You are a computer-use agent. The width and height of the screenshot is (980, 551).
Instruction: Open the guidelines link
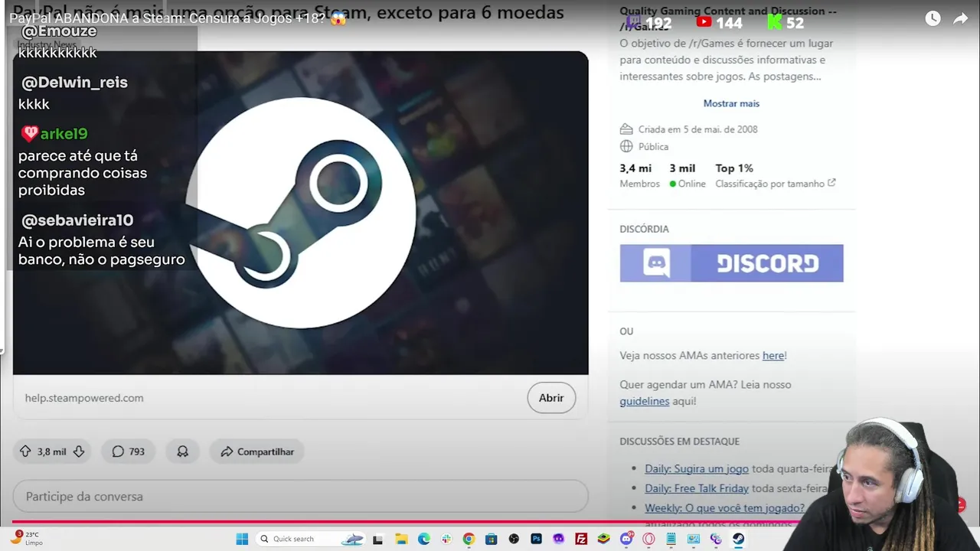tap(644, 401)
